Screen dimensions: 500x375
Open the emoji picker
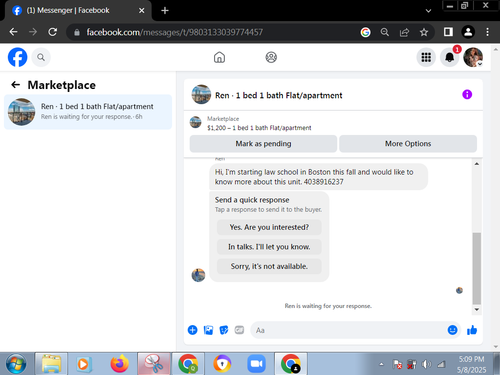(452, 330)
